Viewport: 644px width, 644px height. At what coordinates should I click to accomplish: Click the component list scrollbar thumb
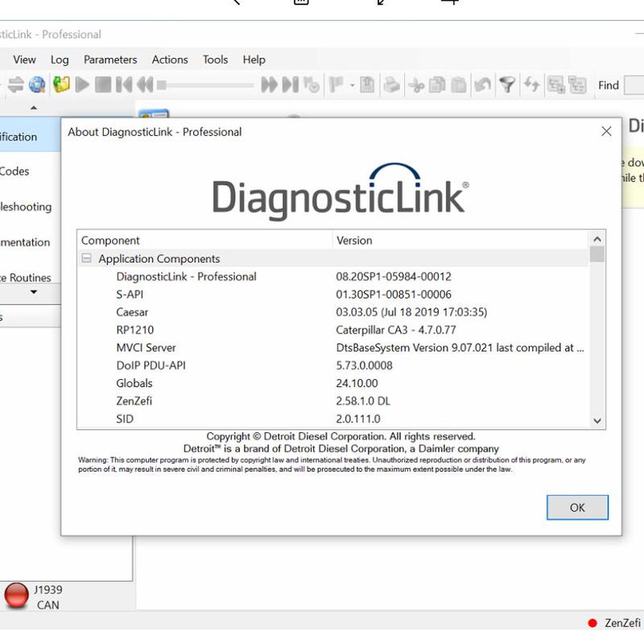click(597, 254)
